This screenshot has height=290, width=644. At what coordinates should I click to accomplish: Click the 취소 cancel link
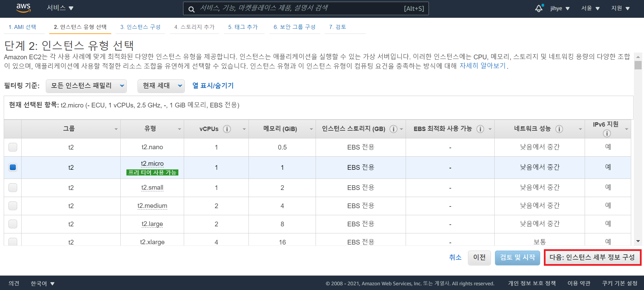(x=455, y=258)
